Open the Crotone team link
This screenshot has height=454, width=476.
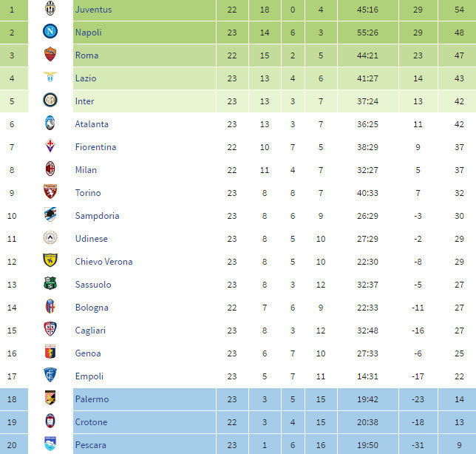[91, 422]
